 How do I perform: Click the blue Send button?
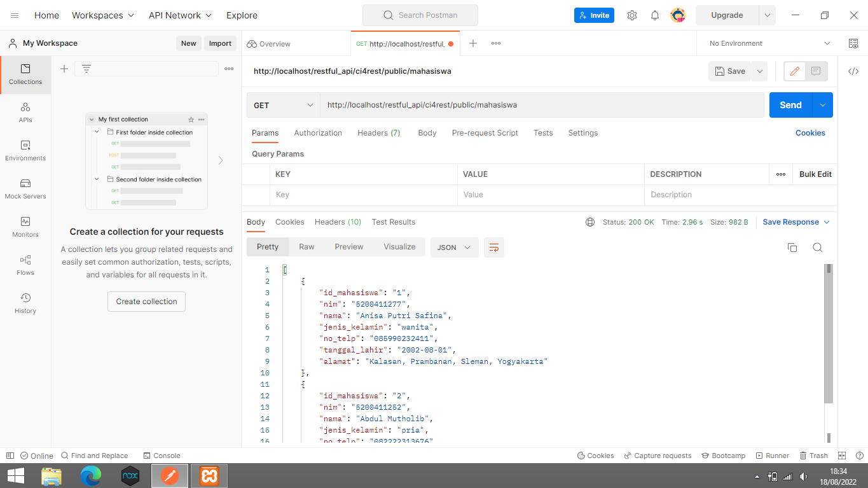(x=791, y=105)
